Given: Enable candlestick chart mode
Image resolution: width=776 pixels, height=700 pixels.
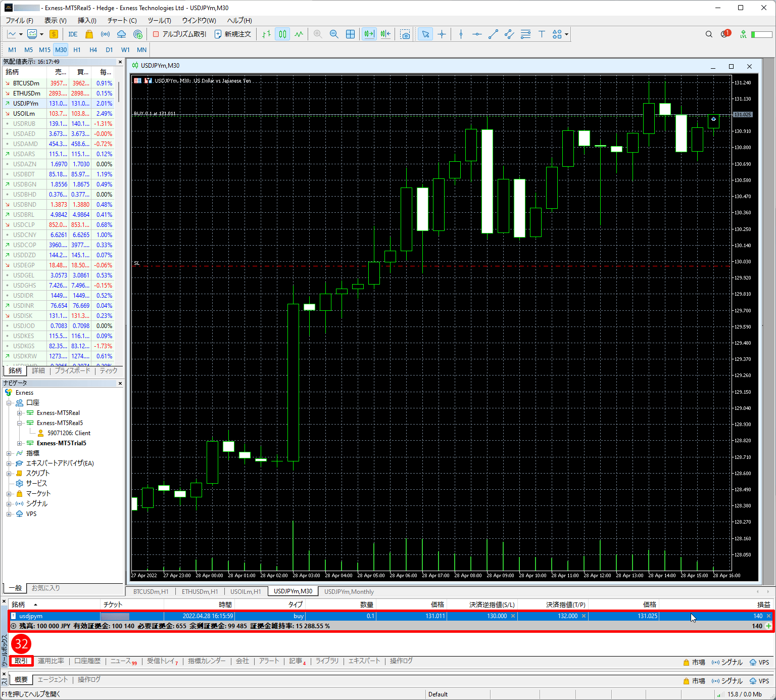Looking at the screenshot, I should 283,34.
